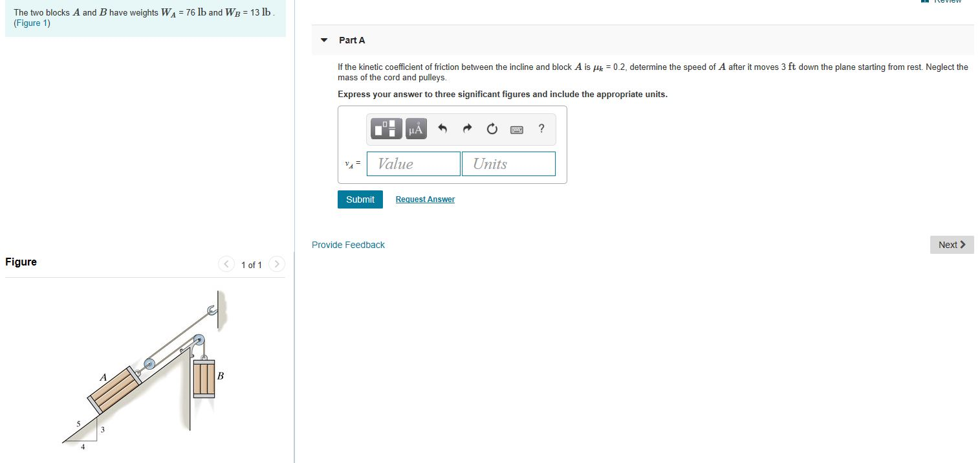This screenshot has width=980, height=463.
Task: Click inside the Value input box
Action: (x=413, y=163)
